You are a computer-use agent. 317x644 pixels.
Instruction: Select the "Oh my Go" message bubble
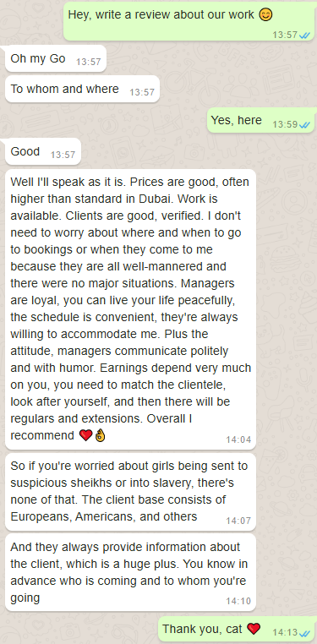tap(56, 58)
